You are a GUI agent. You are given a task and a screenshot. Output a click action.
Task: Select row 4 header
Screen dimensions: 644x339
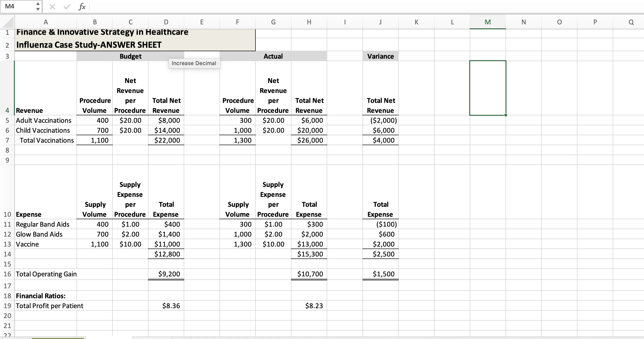(7, 110)
